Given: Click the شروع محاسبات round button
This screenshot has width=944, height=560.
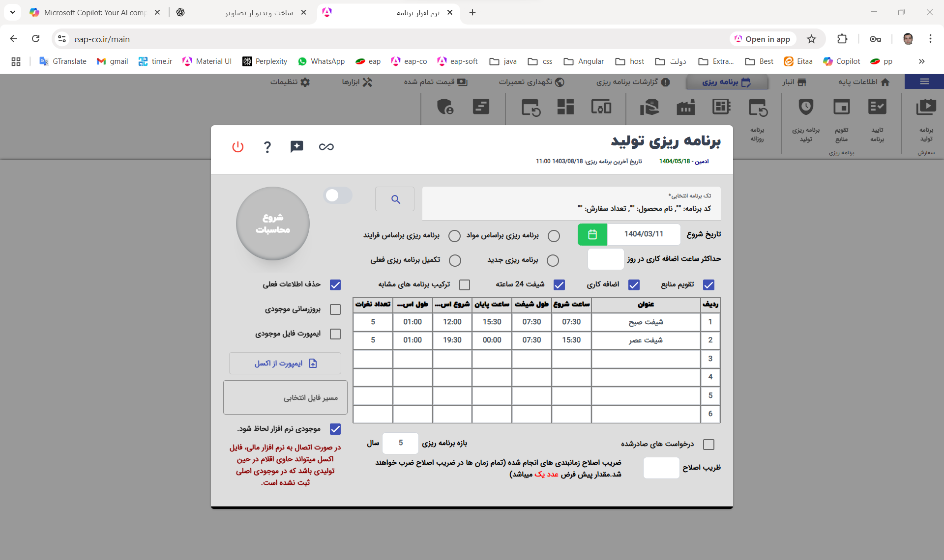Looking at the screenshot, I should coord(273,224).
